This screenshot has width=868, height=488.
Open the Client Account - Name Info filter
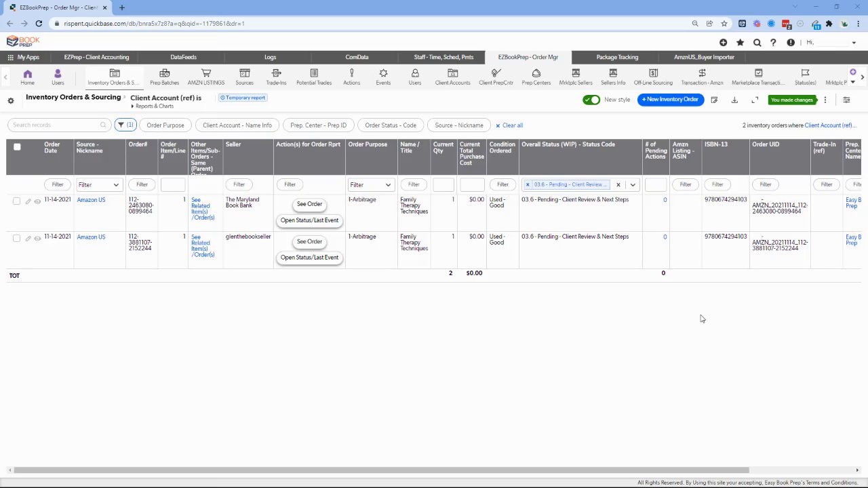[237, 125]
